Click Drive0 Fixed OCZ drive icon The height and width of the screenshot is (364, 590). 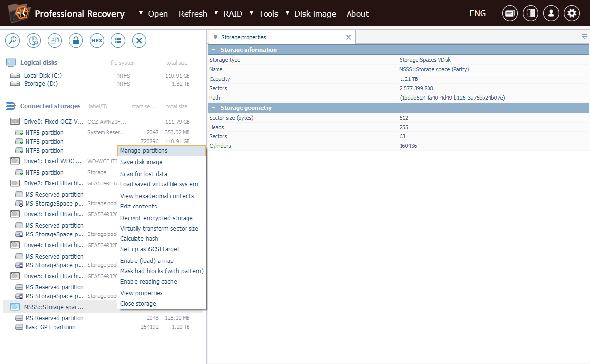tap(15, 121)
